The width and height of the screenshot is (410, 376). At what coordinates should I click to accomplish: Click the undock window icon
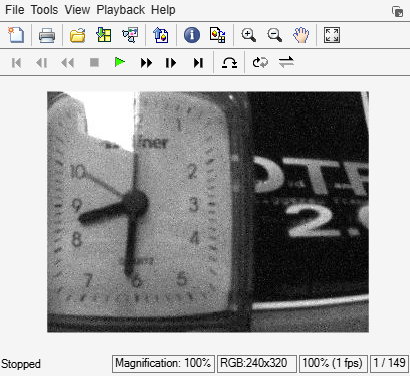click(397, 12)
